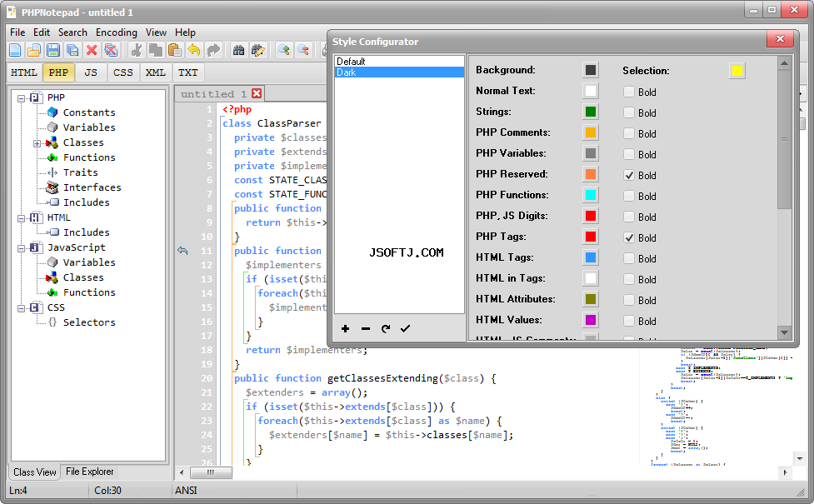Click the Zoom Out magnifier icon
The width and height of the screenshot is (814, 504).
[302, 50]
